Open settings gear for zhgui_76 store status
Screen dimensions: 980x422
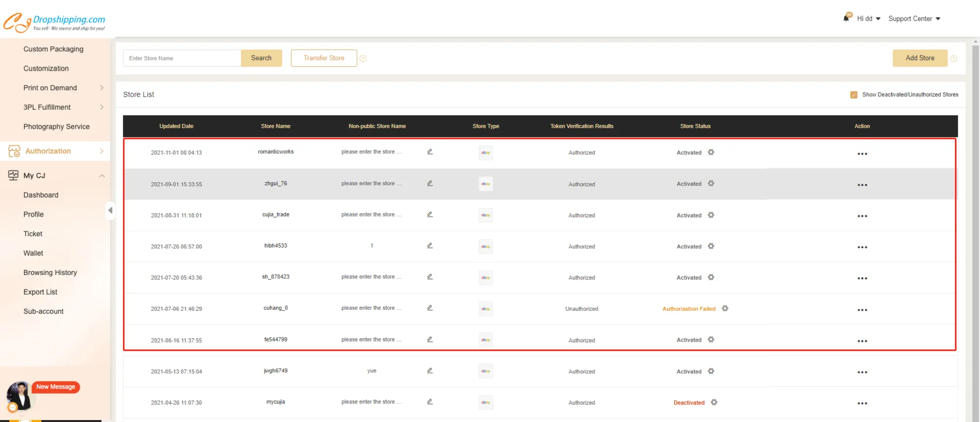[x=711, y=183]
